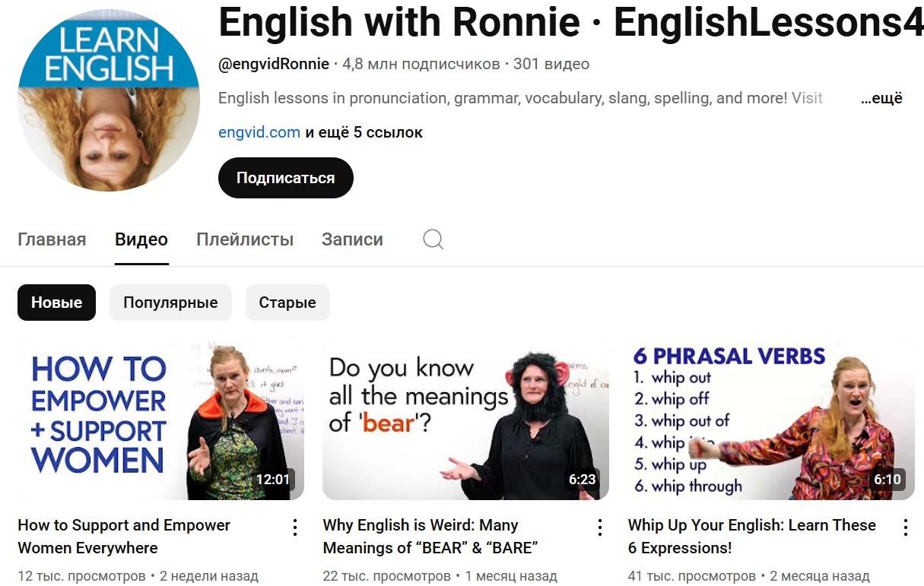
Task: Go to the Записи tab
Action: coord(352,239)
